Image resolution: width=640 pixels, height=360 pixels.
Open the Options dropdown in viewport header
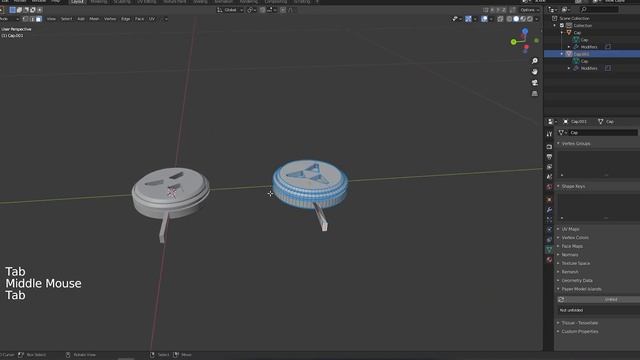point(529,10)
